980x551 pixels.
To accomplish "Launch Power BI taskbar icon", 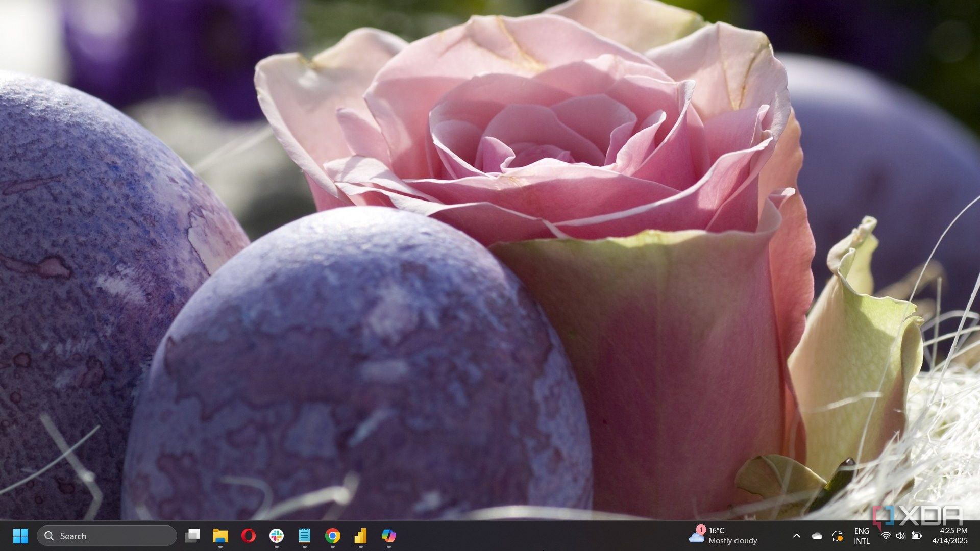I will tap(361, 536).
